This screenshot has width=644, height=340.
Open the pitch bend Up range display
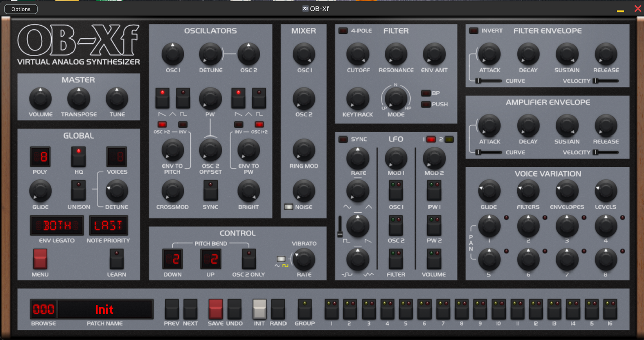[210, 259]
